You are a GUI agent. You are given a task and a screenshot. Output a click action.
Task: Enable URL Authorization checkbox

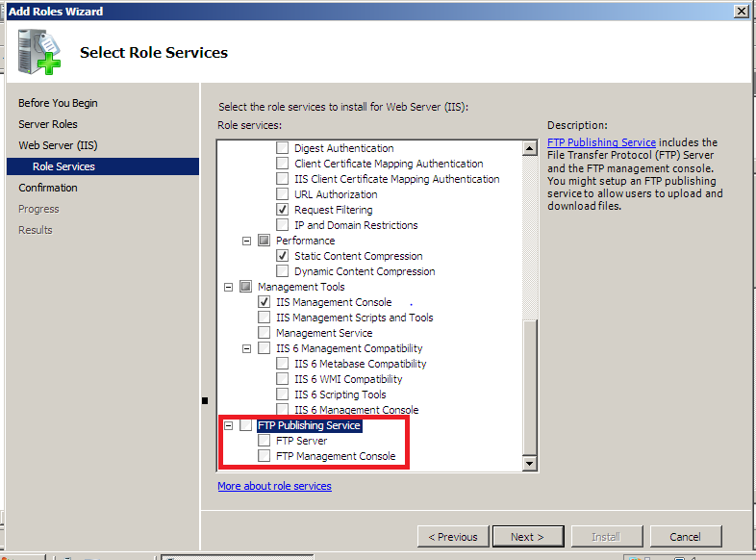[282, 194]
